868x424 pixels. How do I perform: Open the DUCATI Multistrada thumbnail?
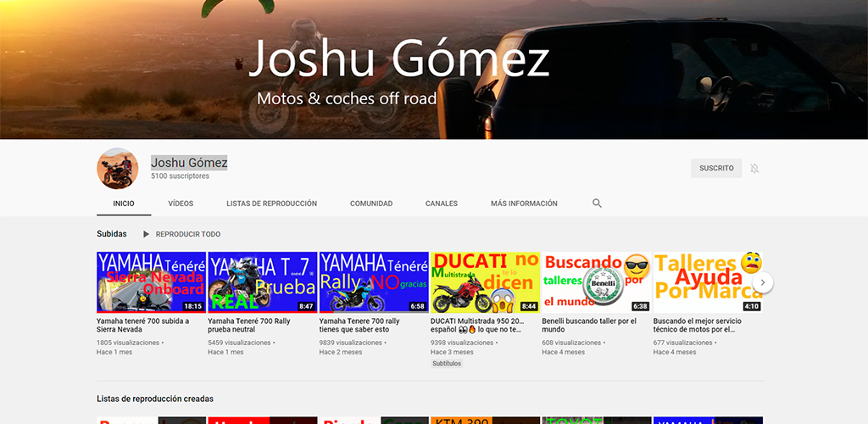coord(485,282)
